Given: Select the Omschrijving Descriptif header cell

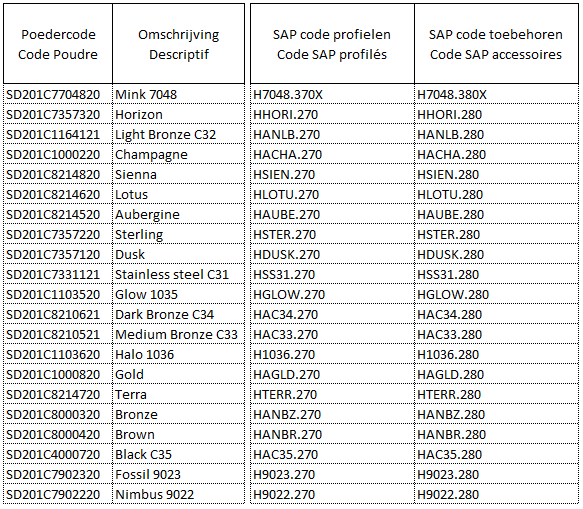Looking at the screenshot, I should pyautogui.click(x=178, y=44).
